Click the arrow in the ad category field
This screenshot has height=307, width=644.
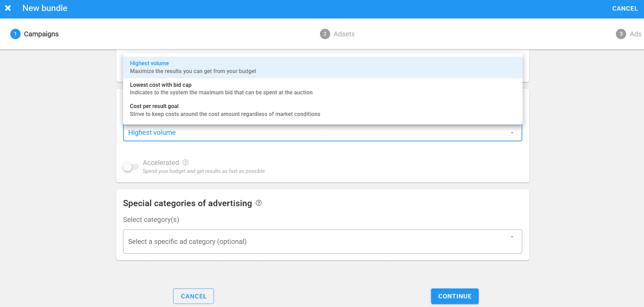(x=512, y=237)
